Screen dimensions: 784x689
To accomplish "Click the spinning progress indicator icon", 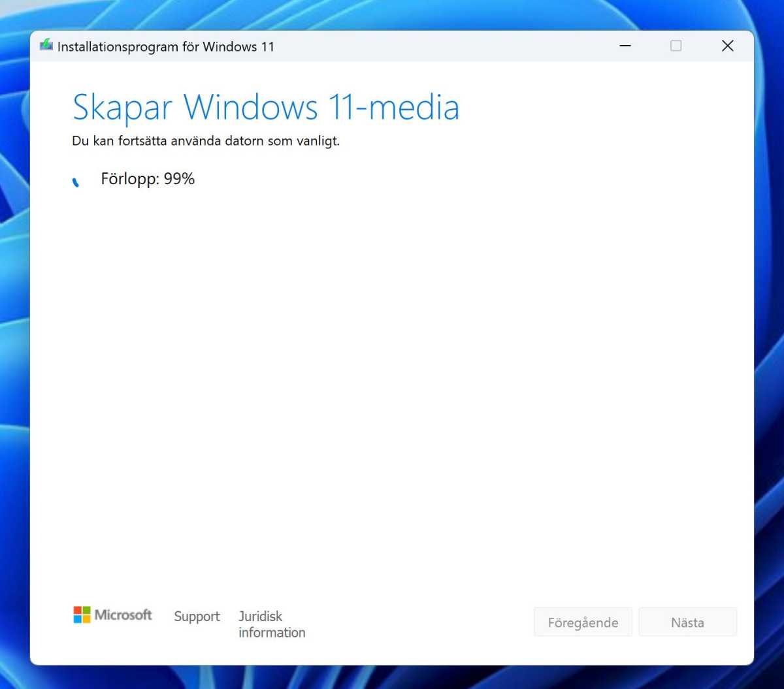I will click(76, 180).
